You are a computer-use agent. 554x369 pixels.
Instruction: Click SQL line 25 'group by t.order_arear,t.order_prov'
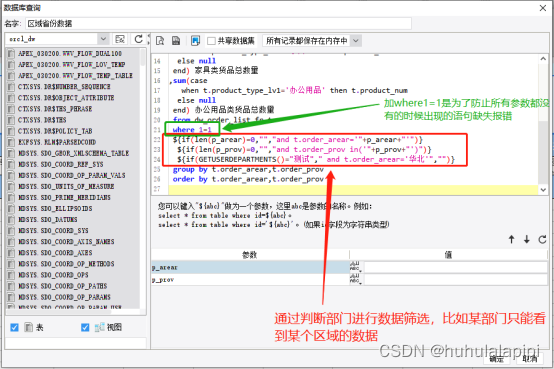click(x=248, y=169)
